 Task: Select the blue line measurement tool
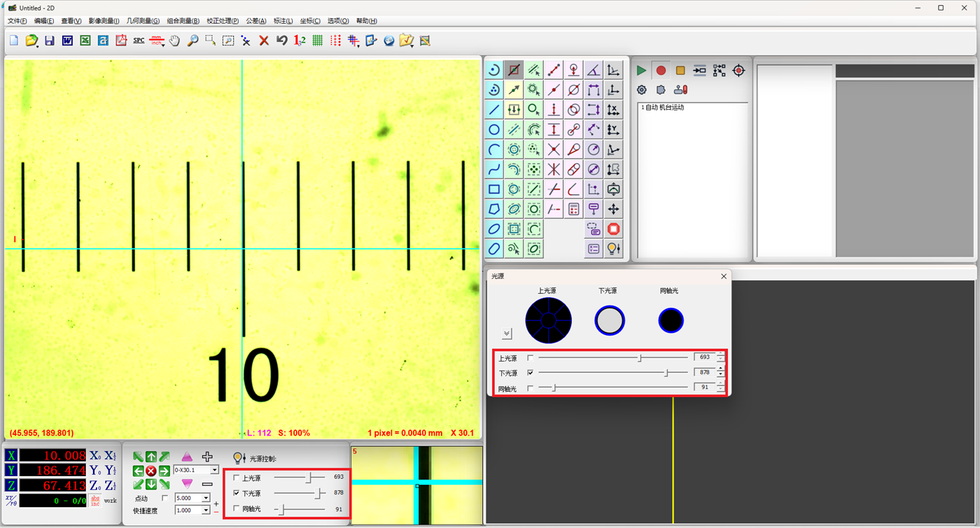pyautogui.click(x=494, y=110)
